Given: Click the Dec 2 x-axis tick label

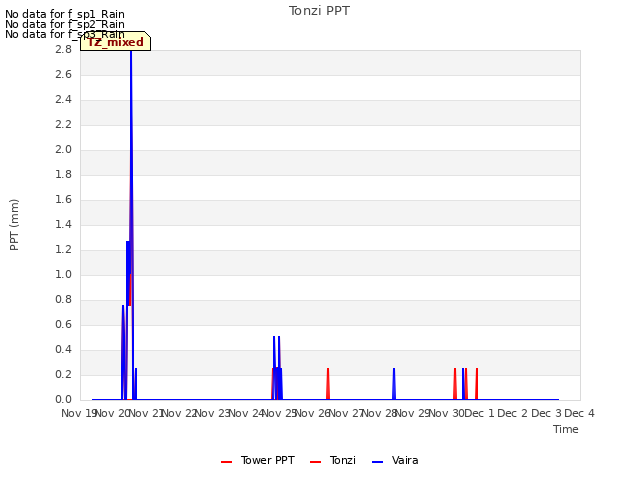Looking at the screenshot, I should tap(512, 413).
